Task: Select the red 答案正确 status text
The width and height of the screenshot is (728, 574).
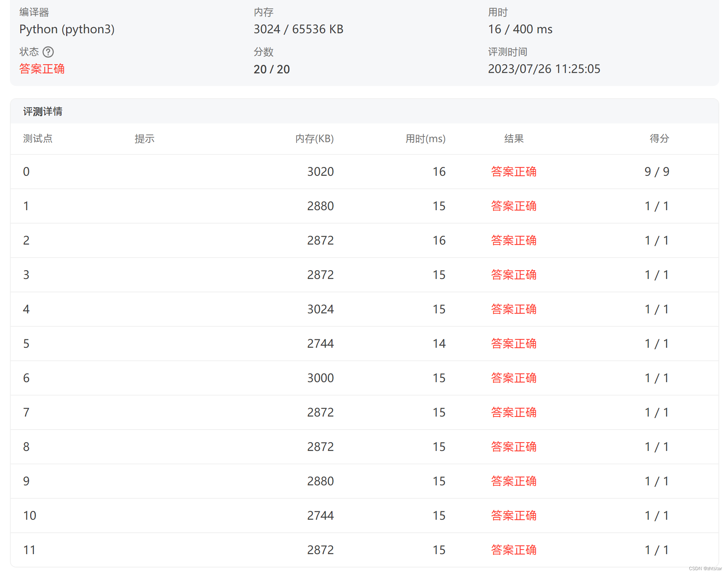Action: tap(42, 69)
